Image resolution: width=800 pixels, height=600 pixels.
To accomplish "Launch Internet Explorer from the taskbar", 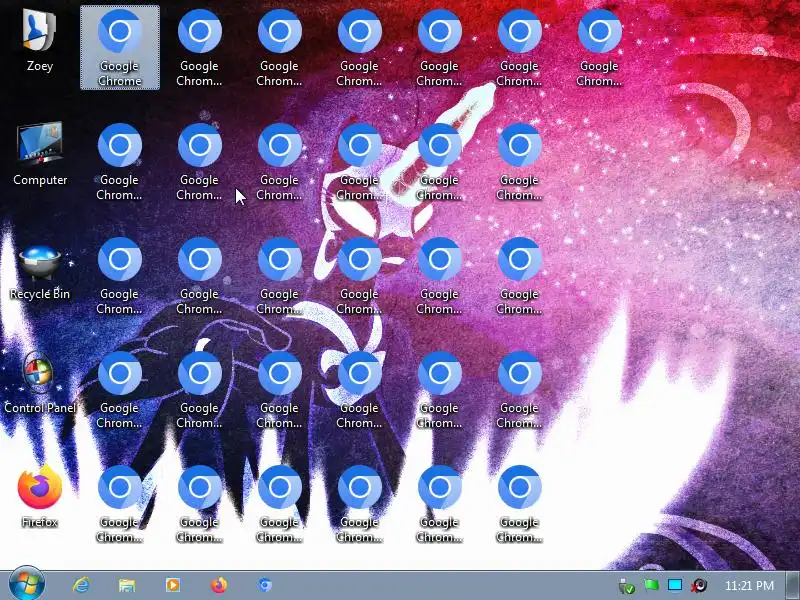I will point(81,585).
